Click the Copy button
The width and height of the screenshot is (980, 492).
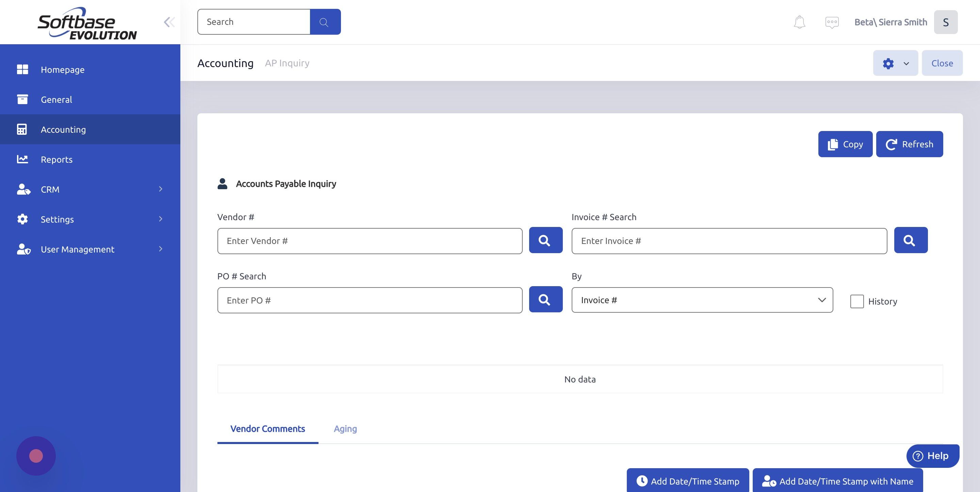pyautogui.click(x=845, y=144)
